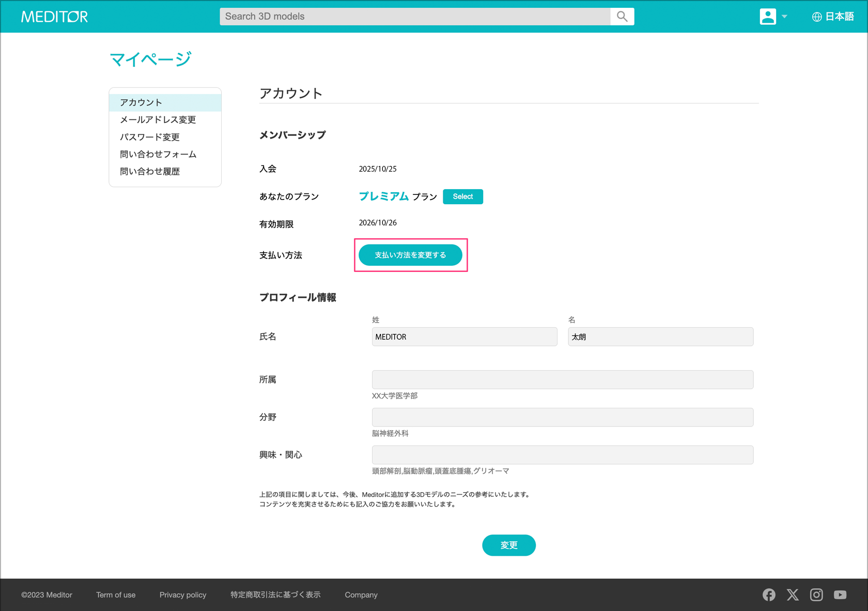Click the search magnifier icon
868x611 pixels.
click(622, 17)
